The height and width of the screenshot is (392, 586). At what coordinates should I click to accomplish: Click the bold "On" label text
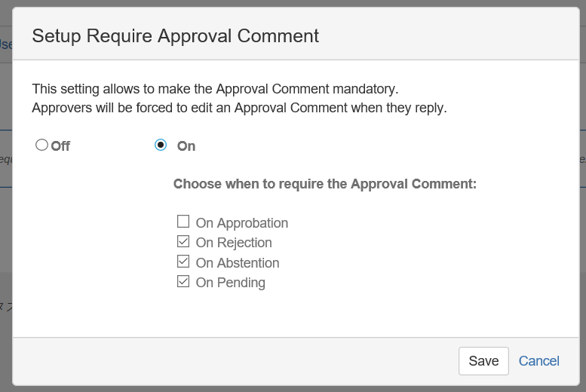186,146
